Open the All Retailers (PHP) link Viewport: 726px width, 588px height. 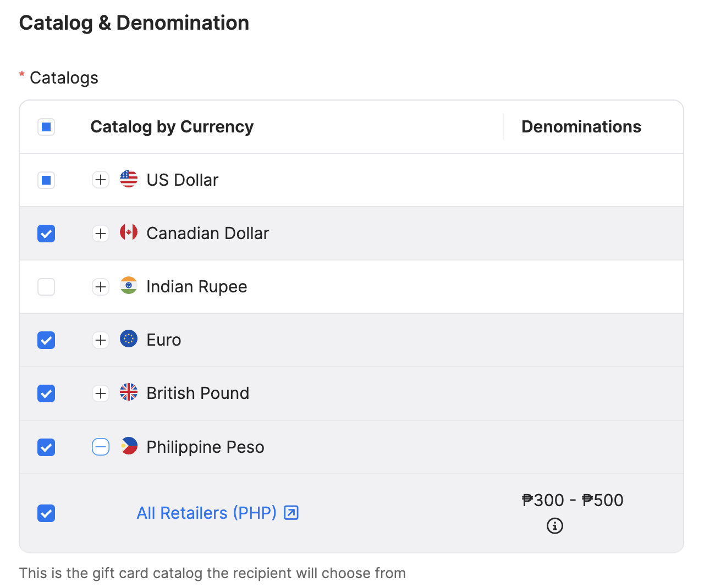click(x=206, y=512)
